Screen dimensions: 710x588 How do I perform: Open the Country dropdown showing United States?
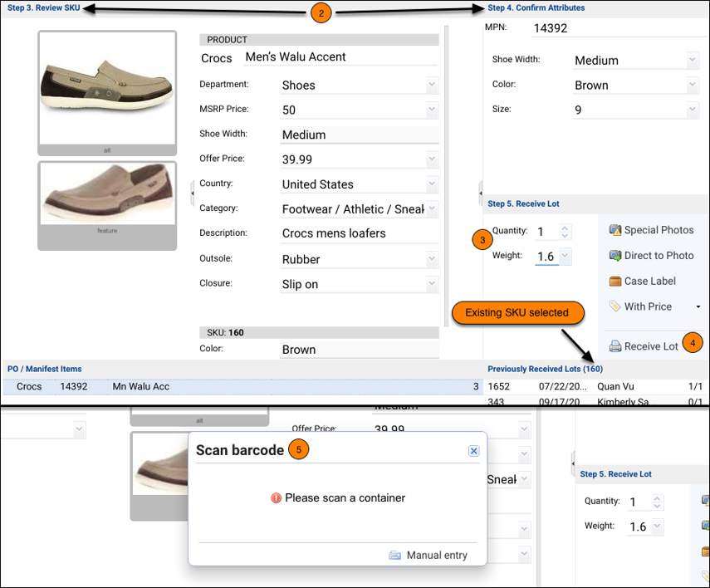tap(432, 184)
